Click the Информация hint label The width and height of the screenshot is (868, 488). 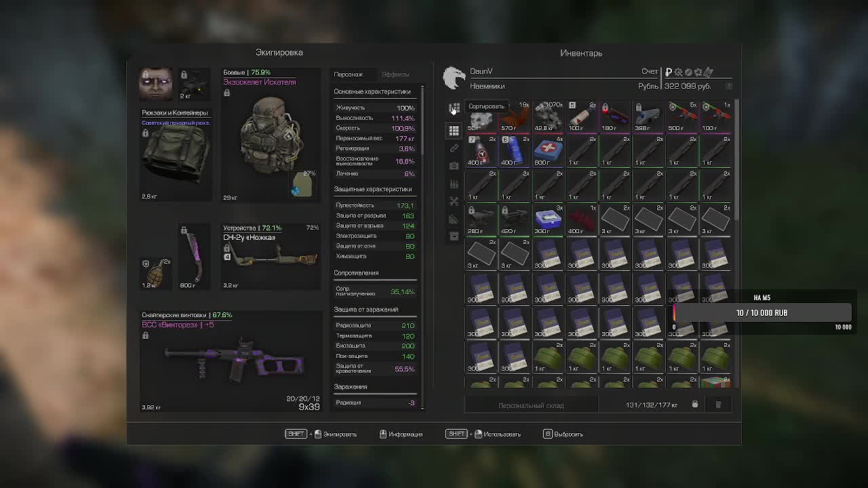(x=406, y=434)
